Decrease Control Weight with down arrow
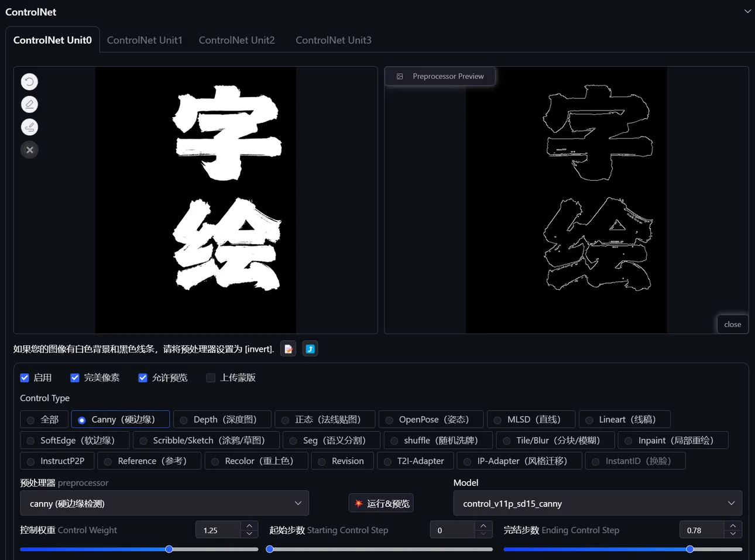Viewport: 755px width, 560px height. [x=249, y=534]
